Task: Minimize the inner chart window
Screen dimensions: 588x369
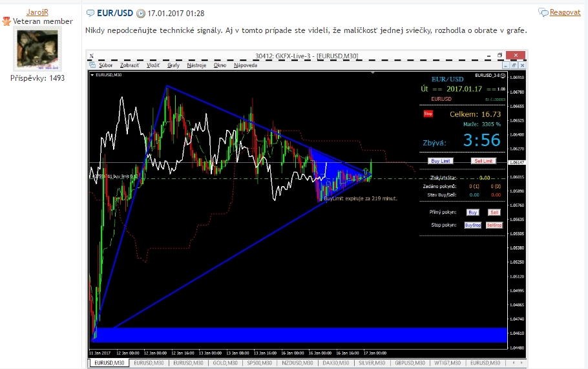Action: pos(505,65)
